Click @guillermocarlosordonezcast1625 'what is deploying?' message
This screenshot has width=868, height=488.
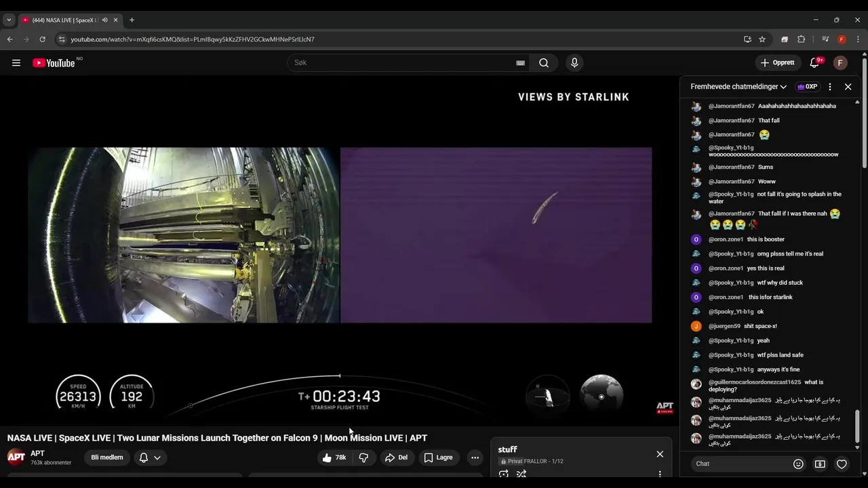click(766, 386)
